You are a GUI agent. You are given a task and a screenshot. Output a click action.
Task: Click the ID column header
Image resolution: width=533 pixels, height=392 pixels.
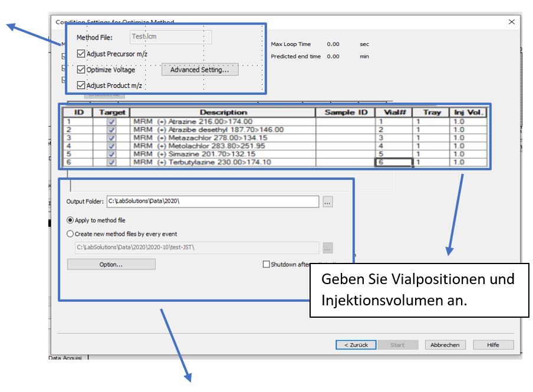click(x=78, y=113)
